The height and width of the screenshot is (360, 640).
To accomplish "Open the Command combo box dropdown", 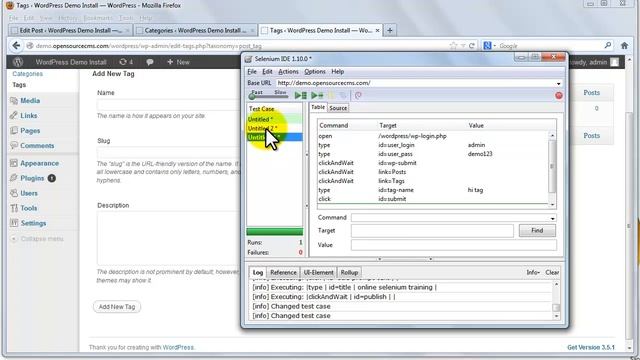I will coord(552,218).
